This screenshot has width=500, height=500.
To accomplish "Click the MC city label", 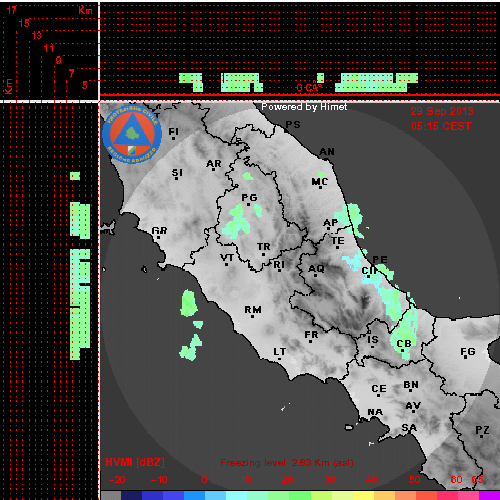I will click(x=320, y=182).
